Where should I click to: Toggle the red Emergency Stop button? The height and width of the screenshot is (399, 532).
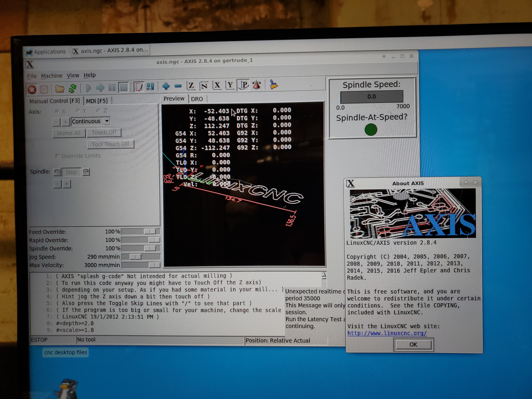pos(32,89)
